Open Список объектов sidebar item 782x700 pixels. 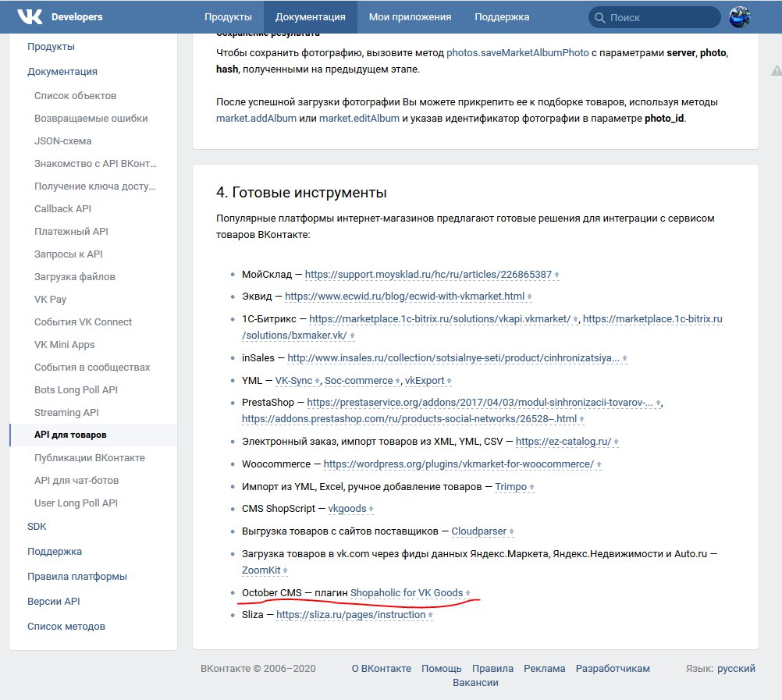coord(75,95)
